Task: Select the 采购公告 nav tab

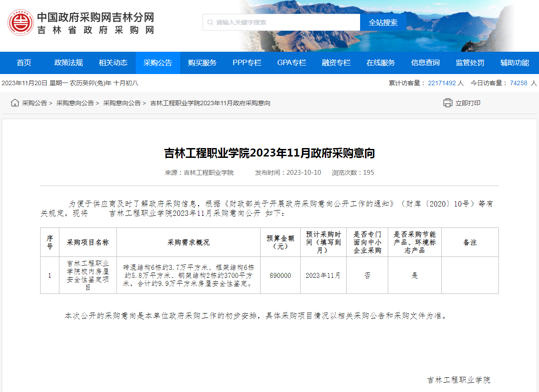Action: (158, 63)
